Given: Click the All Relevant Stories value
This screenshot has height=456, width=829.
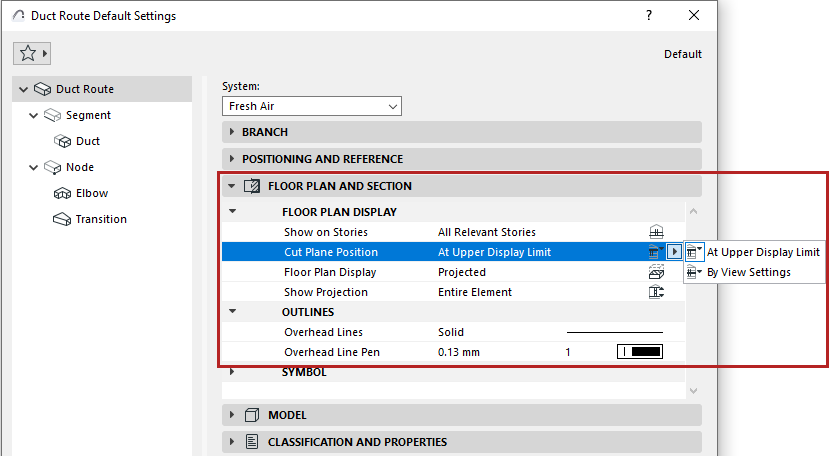Looking at the screenshot, I should coord(486,232).
